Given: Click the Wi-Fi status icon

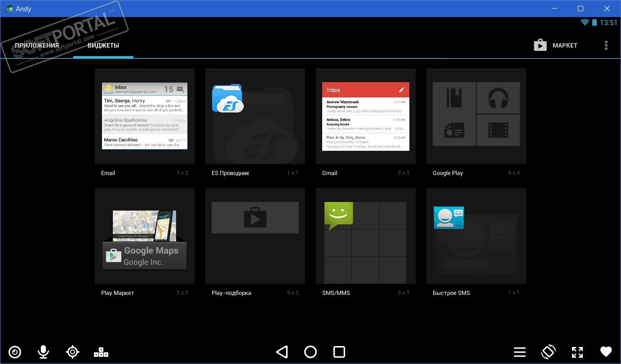Looking at the screenshot, I should (585, 22).
